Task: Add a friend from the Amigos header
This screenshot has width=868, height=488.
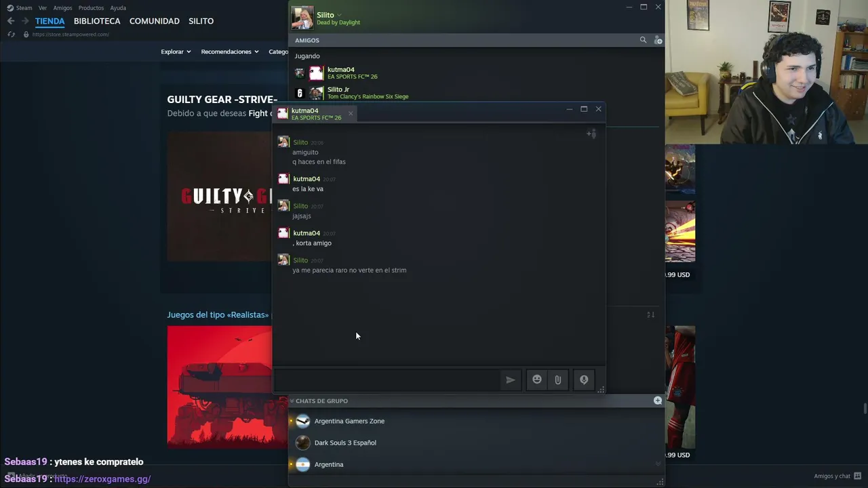Action: point(657,40)
